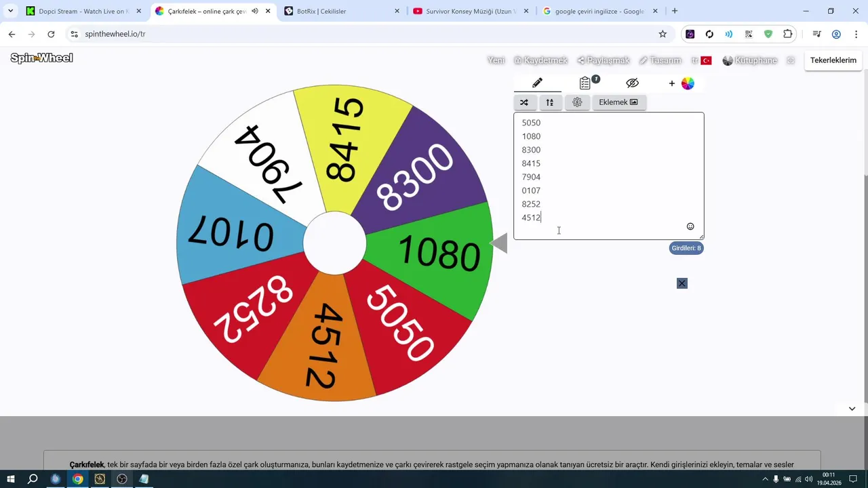Viewport: 868px width, 488px height.
Task: Show hidden system tray icons
Action: pyautogui.click(x=765, y=479)
